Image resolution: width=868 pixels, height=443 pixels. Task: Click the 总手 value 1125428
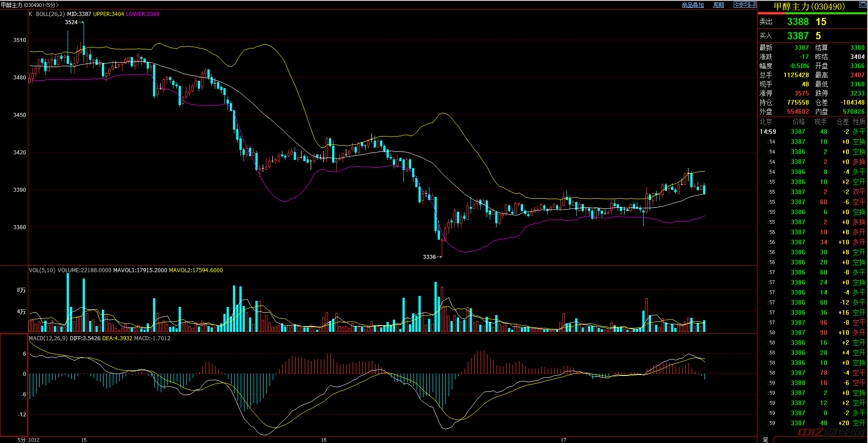[796, 75]
